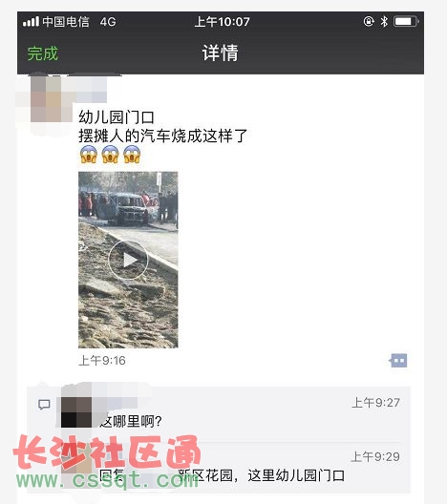
Task: Tap the poster's blurred avatar
Action: point(52,99)
